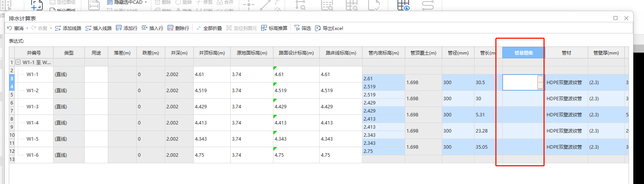Click the 插入线路 toolbar button

pyautogui.click(x=99, y=28)
